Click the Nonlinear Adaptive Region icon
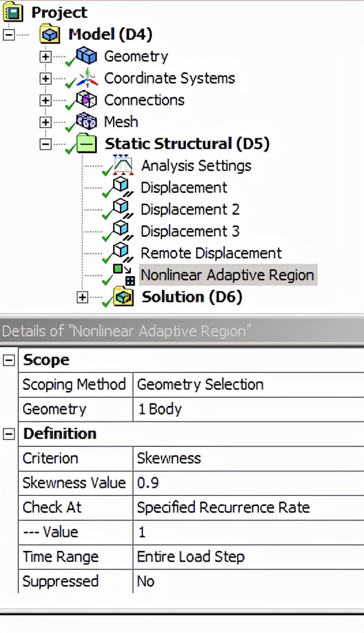The width and height of the screenshot is (364, 633). point(123,275)
